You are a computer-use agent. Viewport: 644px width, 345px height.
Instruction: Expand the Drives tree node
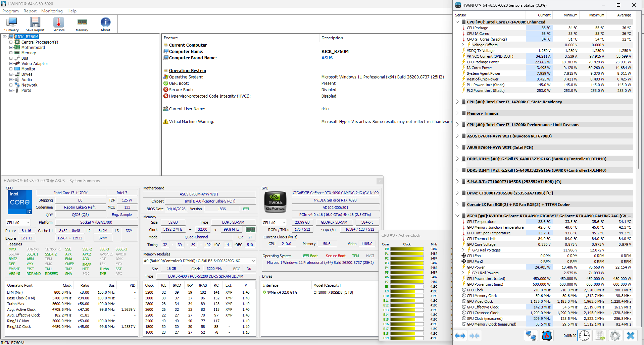coord(11,74)
